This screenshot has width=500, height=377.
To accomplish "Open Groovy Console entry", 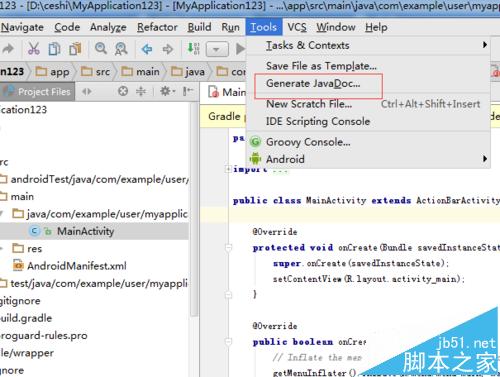I will point(368,142).
